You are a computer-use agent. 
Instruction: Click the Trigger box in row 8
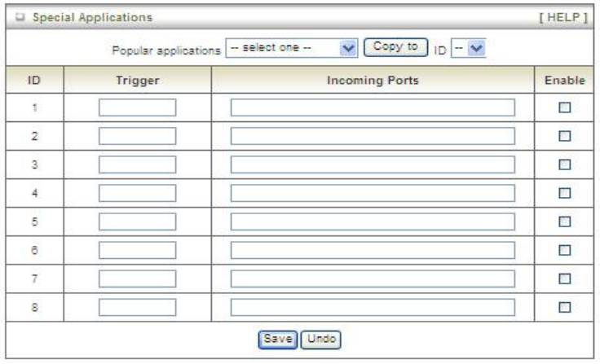137,307
